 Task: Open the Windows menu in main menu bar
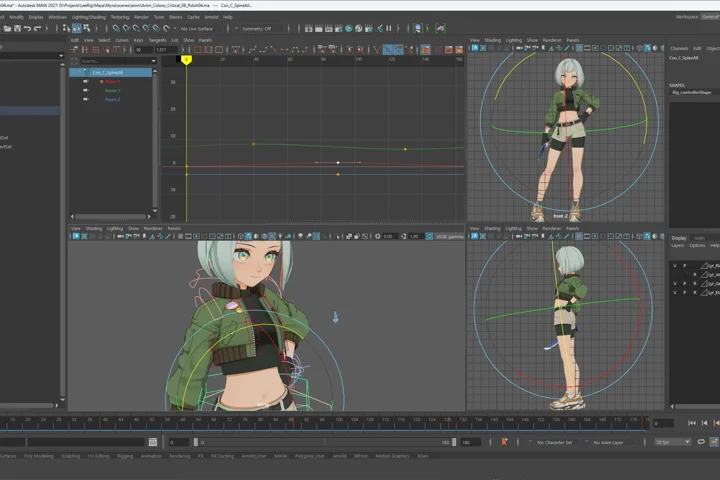click(57, 17)
